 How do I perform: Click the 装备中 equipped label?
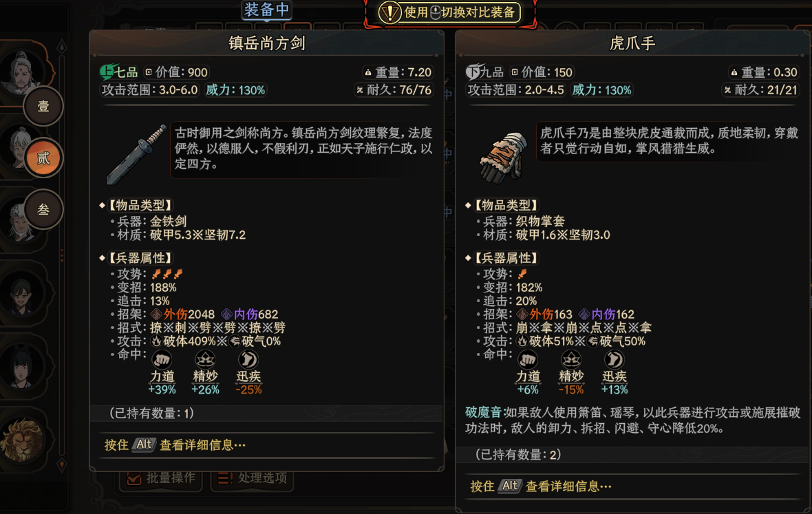pyautogui.click(x=267, y=10)
